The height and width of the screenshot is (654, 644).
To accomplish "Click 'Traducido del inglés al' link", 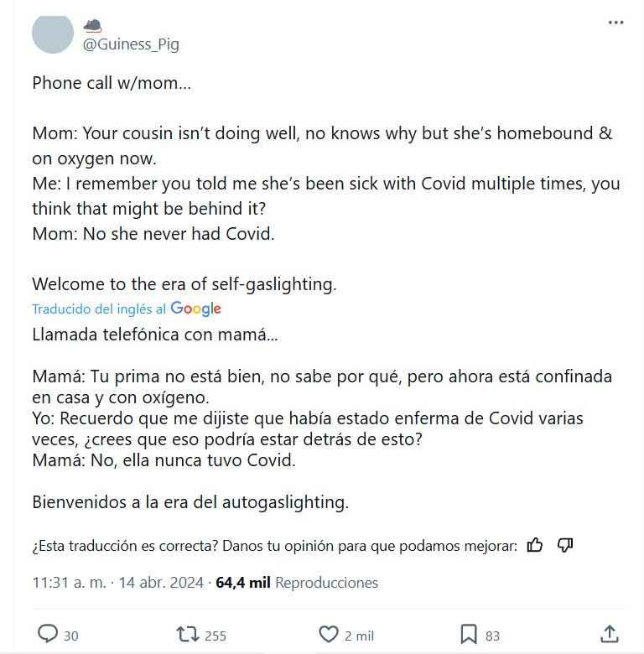I will pyautogui.click(x=99, y=309).
